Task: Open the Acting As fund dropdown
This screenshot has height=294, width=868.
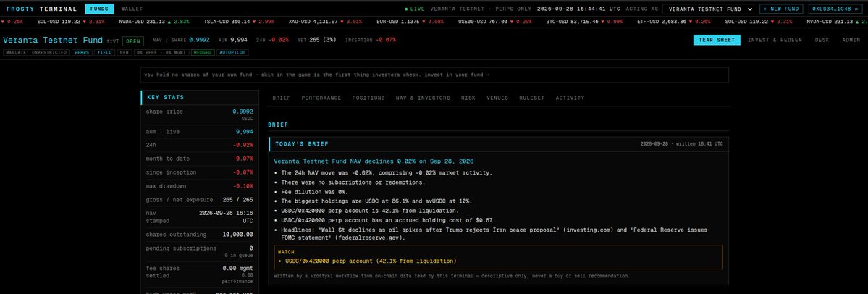Action: (709, 9)
